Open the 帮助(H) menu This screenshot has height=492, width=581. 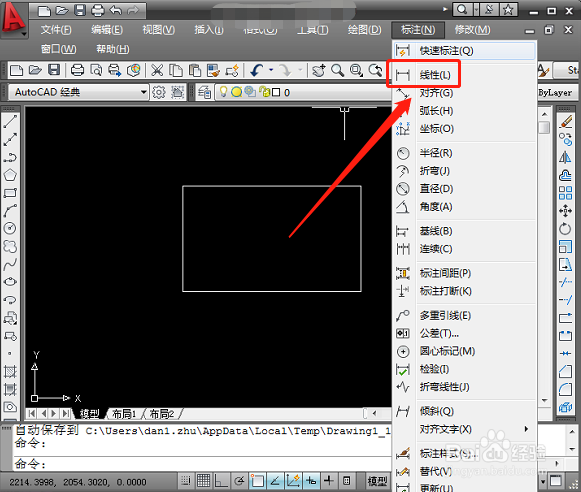tap(113, 49)
